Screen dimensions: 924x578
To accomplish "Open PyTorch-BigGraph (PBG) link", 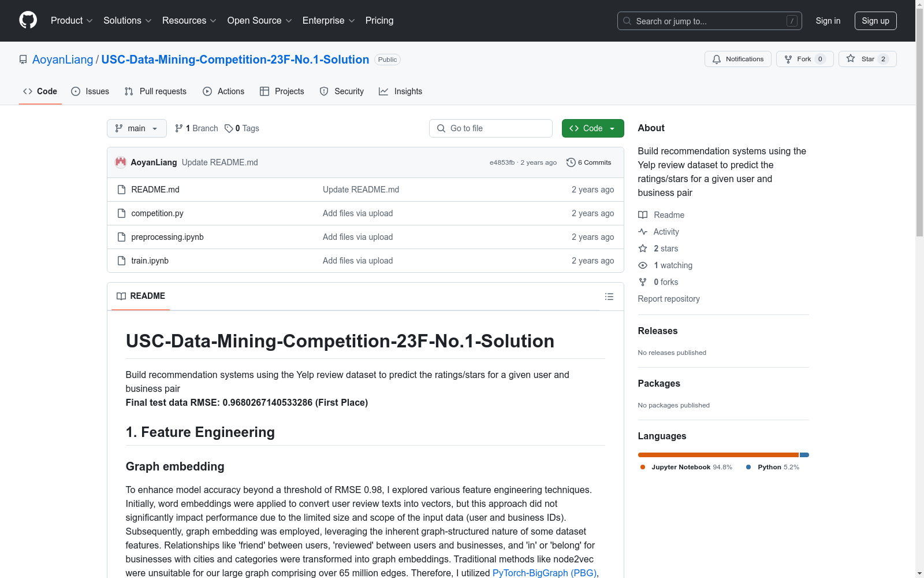I will click(x=544, y=573).
